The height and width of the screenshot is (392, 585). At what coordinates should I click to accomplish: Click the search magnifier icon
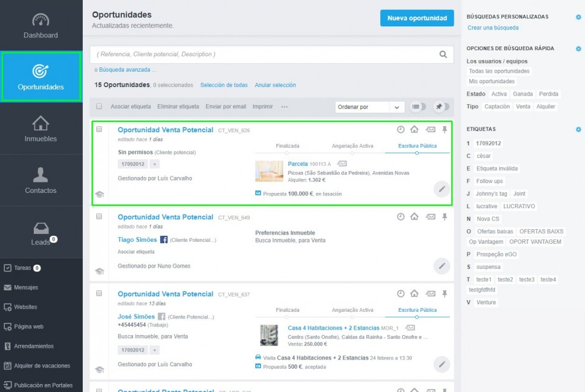(443, 55)
